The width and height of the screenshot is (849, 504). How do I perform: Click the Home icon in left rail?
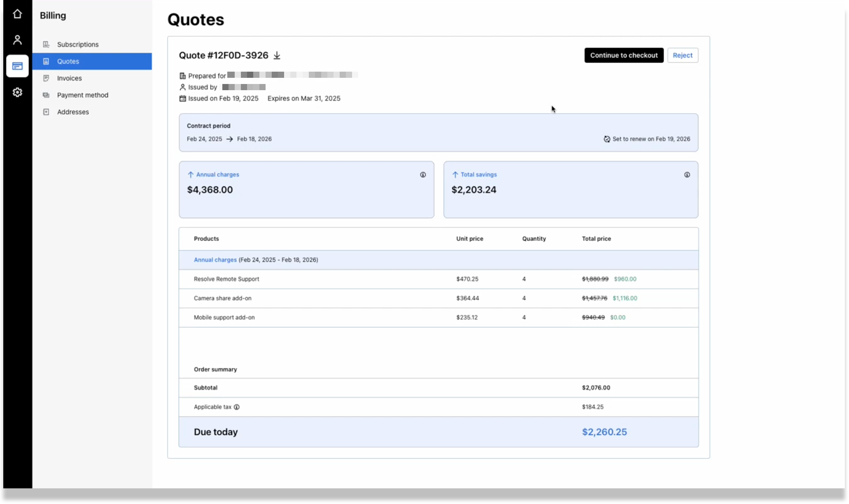pos(17,14)
